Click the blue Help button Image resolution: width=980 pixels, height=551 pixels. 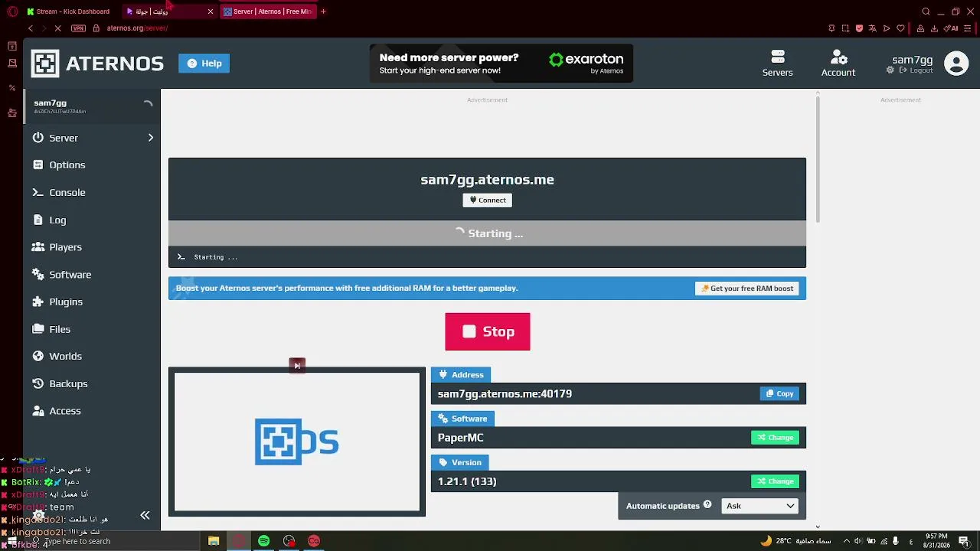pyautogui.click(x=204, y=64)
